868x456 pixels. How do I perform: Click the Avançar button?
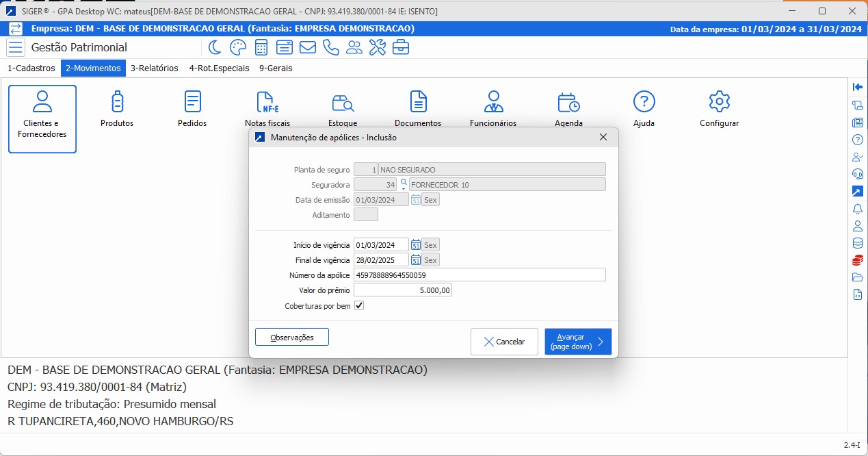point(578,342)
